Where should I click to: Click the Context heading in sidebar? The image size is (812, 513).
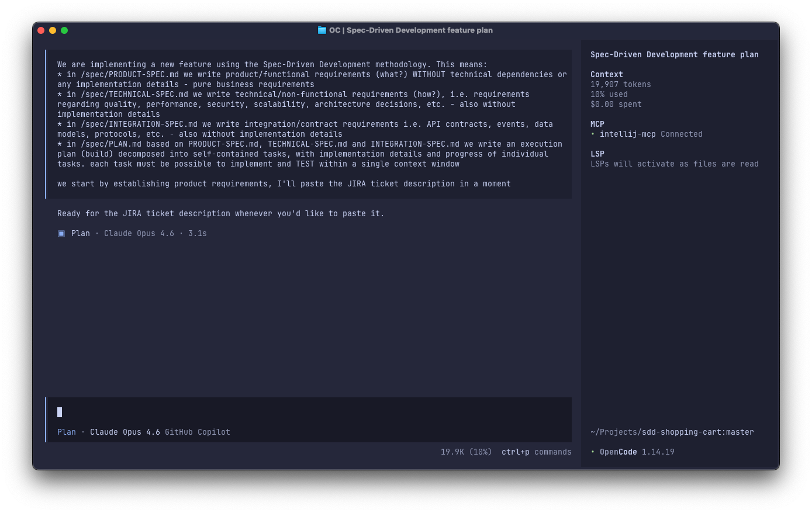tap(607, 75)
